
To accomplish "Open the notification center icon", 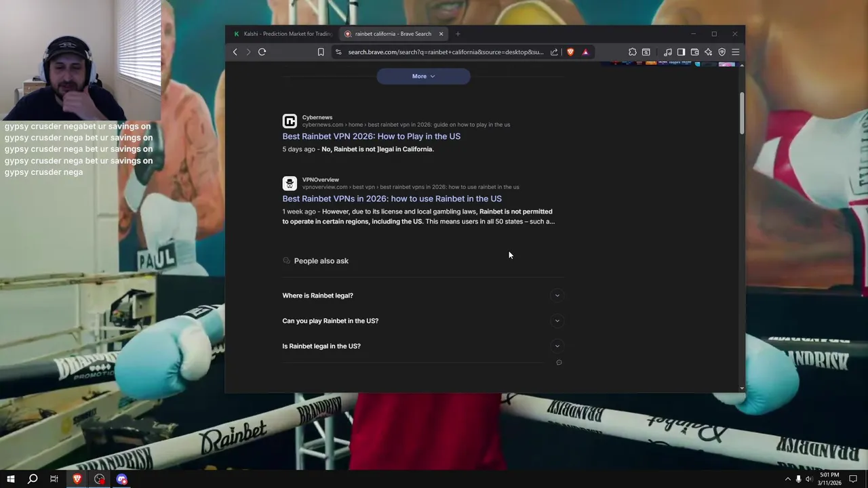I will tap(853, 479).
